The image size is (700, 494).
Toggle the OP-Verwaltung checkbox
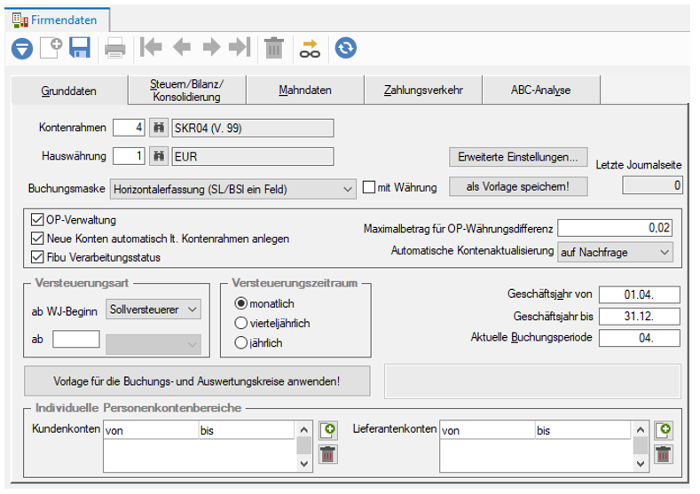tap(37, 220)
